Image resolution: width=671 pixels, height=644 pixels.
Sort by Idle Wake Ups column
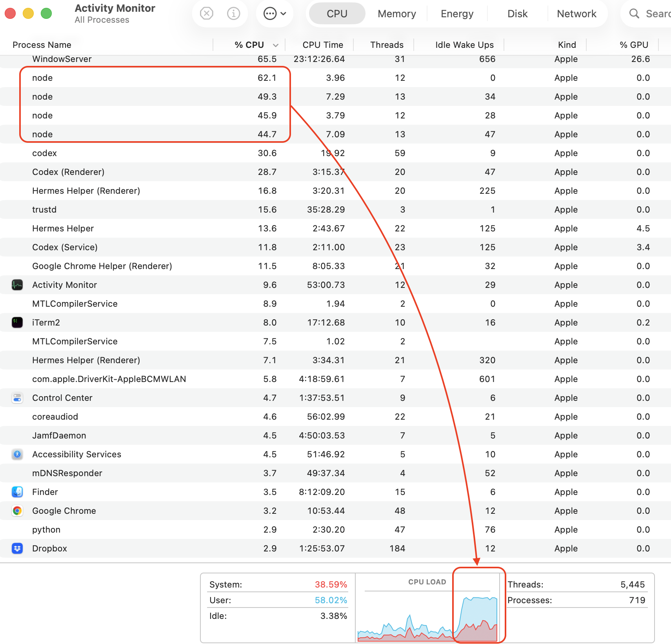pos(464,45)
